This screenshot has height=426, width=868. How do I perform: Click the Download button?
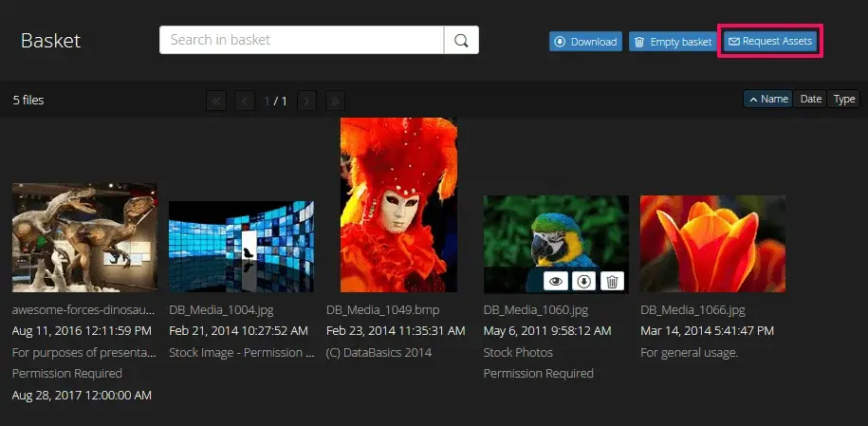[585, 42]
